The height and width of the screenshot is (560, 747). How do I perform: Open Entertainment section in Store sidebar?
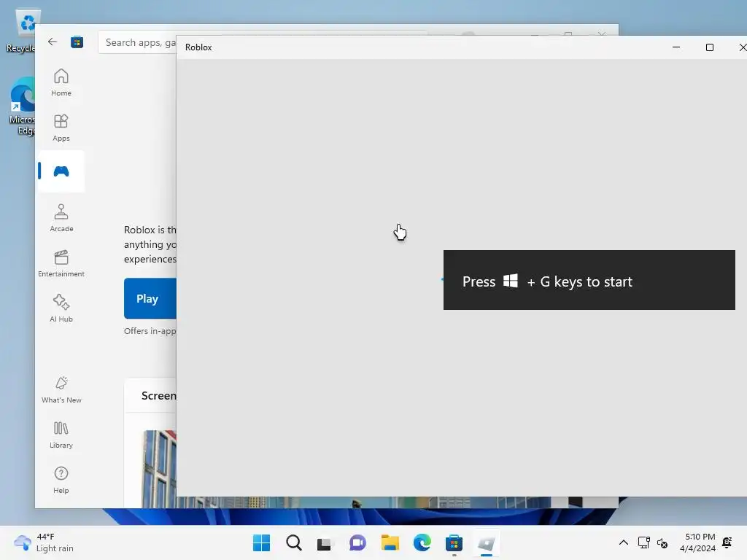point(61,264)
